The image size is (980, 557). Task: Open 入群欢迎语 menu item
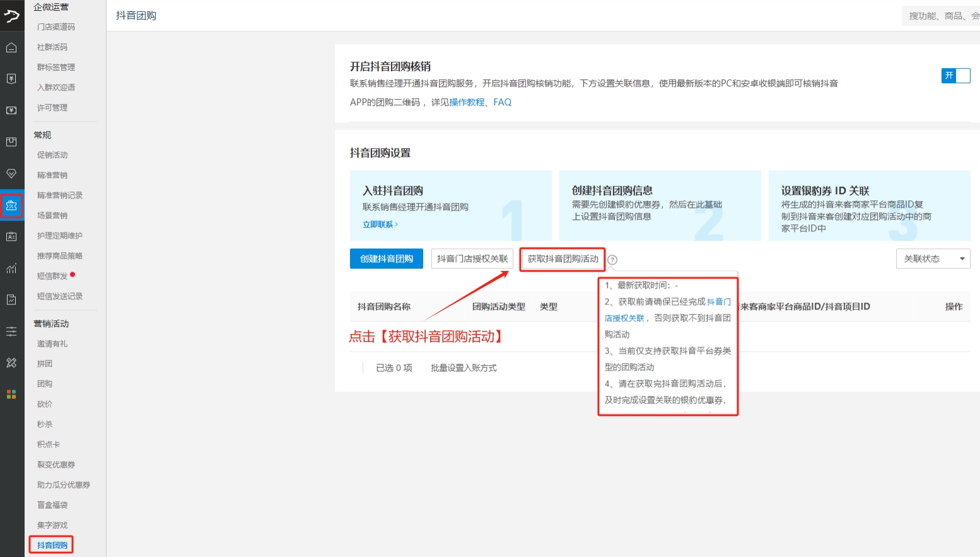(x=56, y=88)
